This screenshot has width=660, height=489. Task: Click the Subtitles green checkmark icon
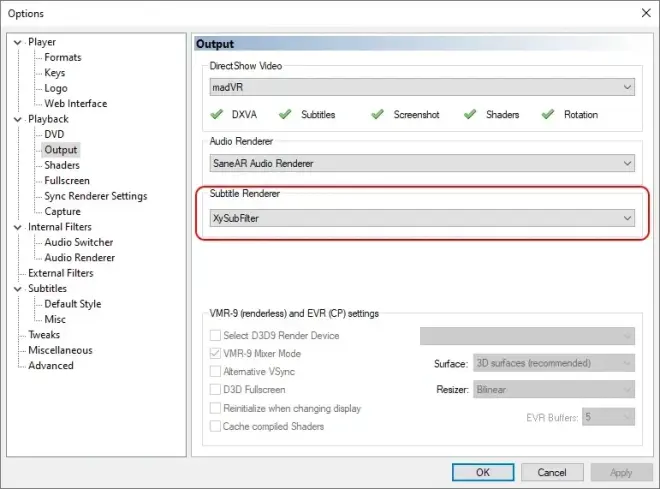pos(285,114)
